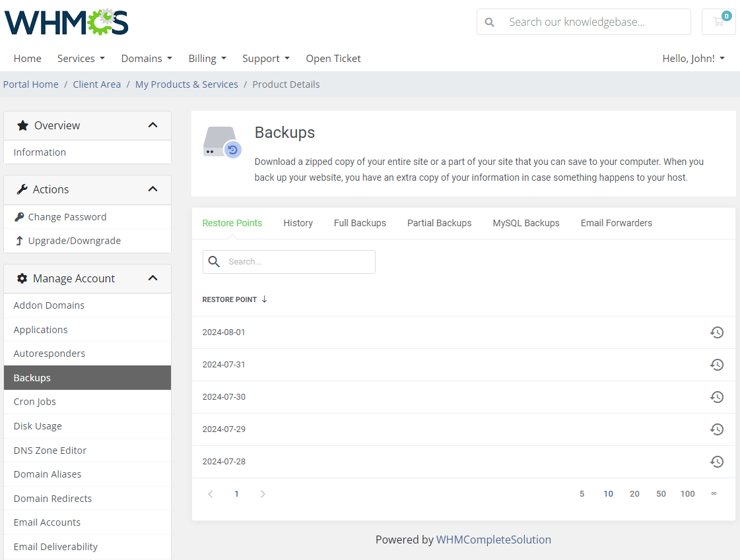Click Change Password in Actions

click(87, 217)
